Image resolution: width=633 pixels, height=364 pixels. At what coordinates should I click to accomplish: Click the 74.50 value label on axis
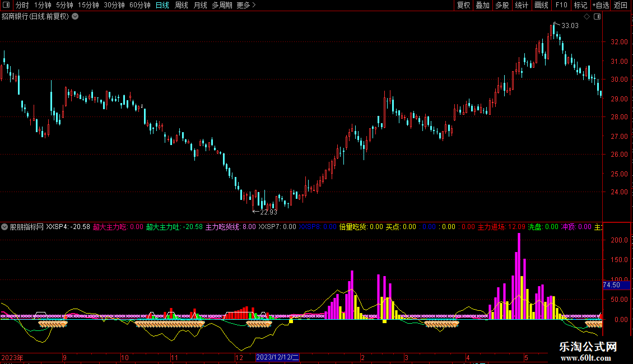611,285
